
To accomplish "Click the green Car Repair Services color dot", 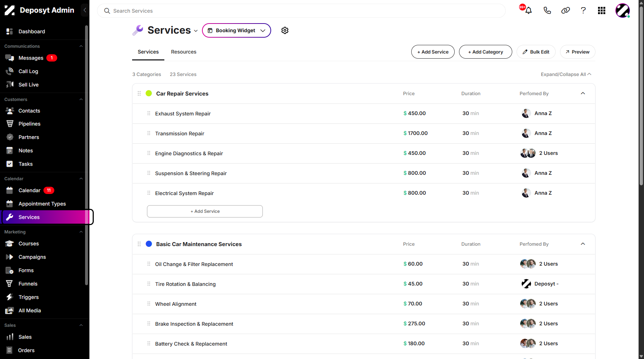I will click(149, 93).
